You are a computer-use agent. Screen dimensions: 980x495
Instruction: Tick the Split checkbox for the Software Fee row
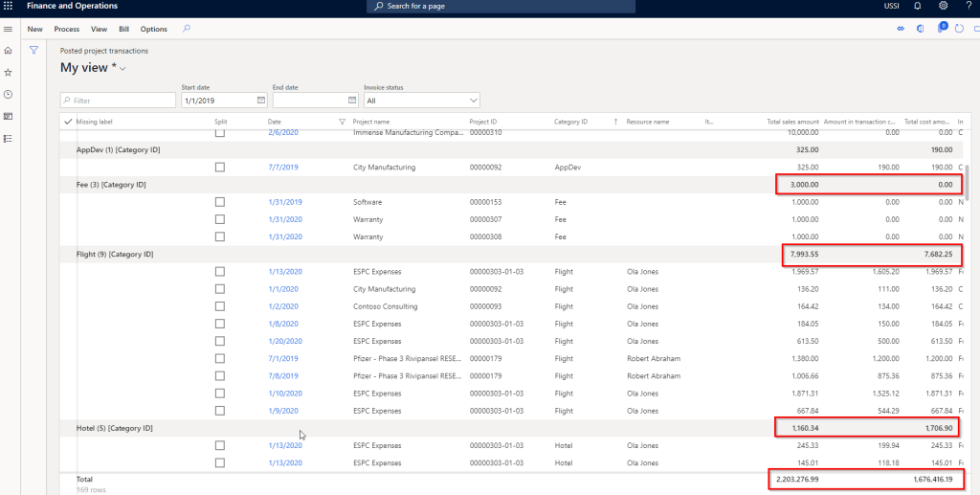click(220, 202)
